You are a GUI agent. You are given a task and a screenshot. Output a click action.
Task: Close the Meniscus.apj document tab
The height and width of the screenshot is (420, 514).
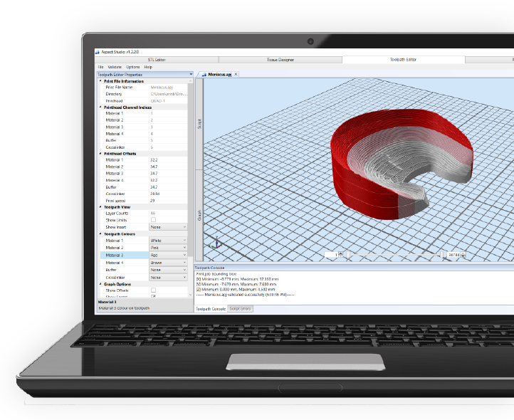[x=236, y=75]
